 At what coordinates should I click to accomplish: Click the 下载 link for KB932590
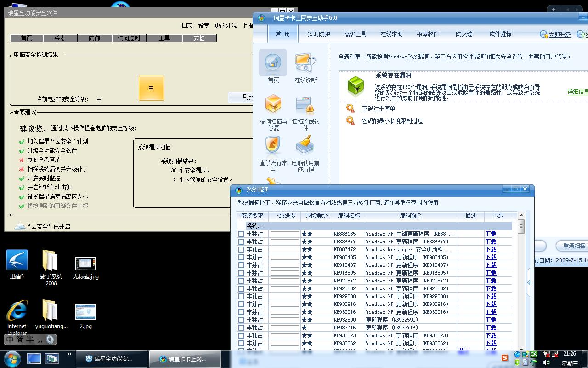[x=491, y=320]
